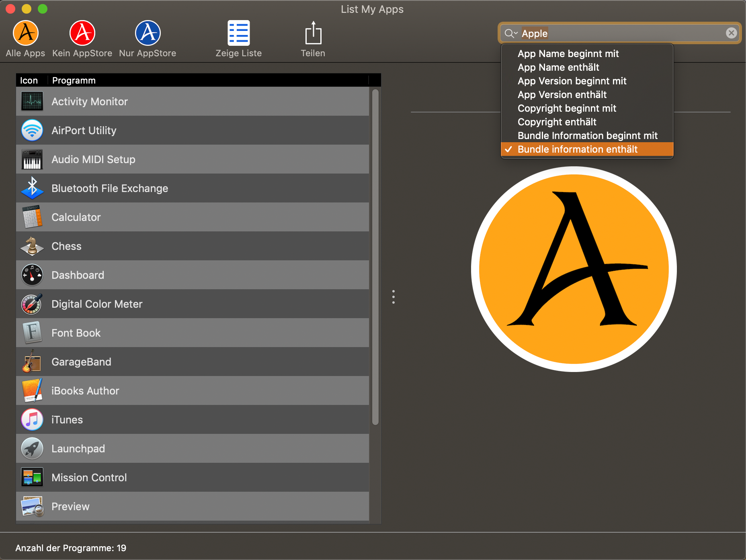Choose 'App Name enthält' filter
The width and height of the screenshot is (746, 560).
[x=587, y=67]
